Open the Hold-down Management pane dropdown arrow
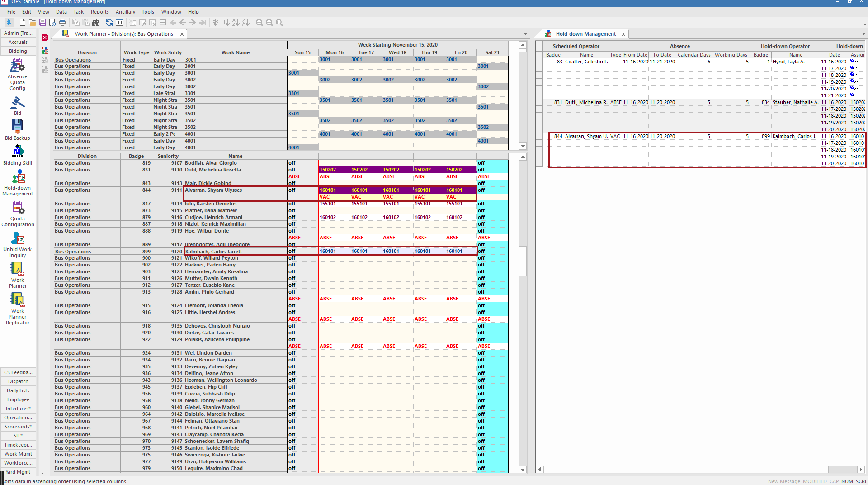Image resolution: width=868 pixels, height=485 pixels. [x=863, y=33]
